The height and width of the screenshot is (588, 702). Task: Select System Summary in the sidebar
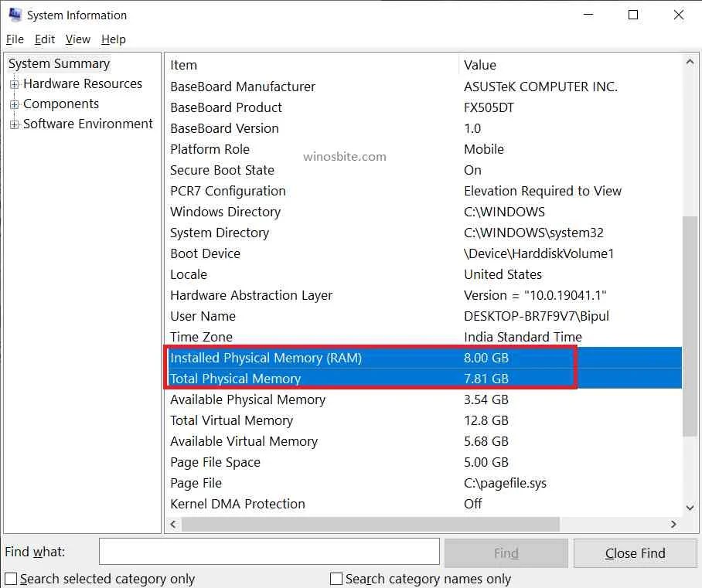click(x=59, y=63)
